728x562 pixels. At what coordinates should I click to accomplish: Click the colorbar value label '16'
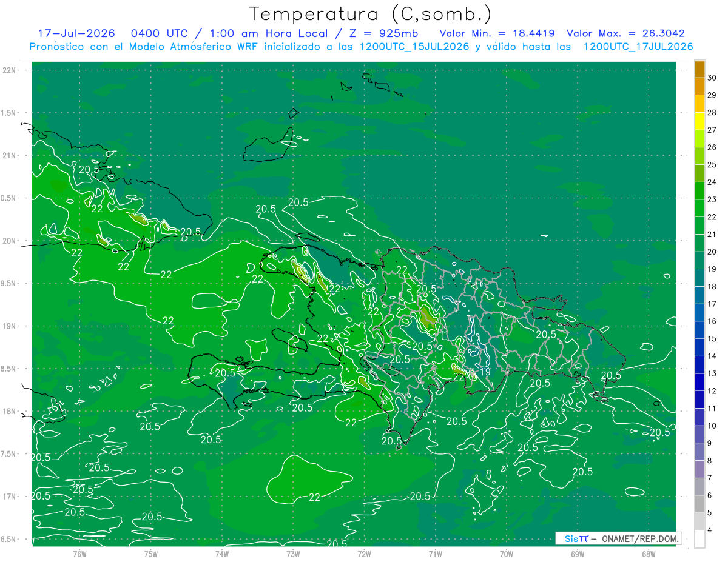pyautogui.click(x=712, y=321)
